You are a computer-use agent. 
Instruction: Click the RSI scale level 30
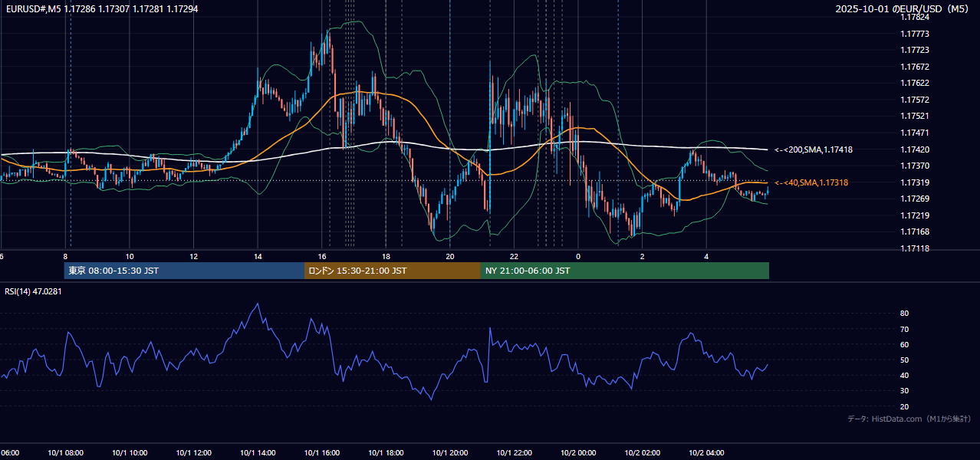(904, 390)
